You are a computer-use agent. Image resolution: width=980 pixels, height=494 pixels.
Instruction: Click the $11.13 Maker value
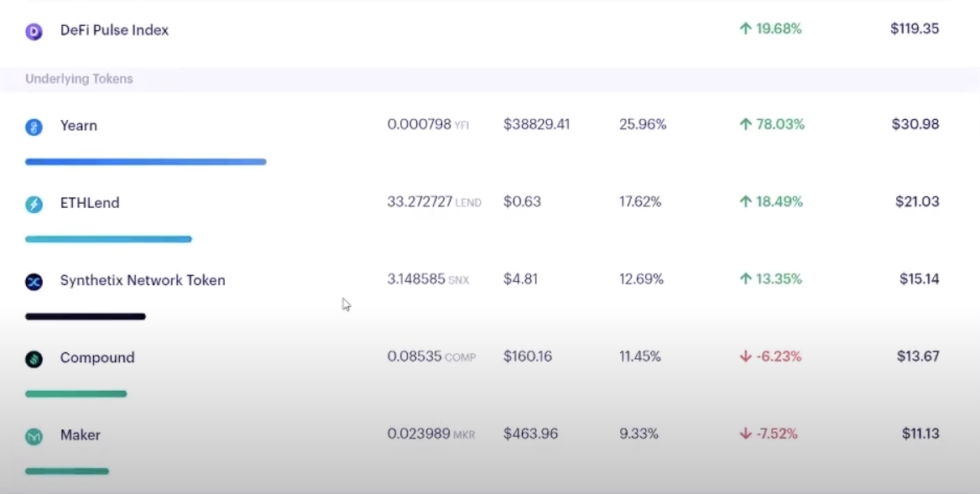920,434
